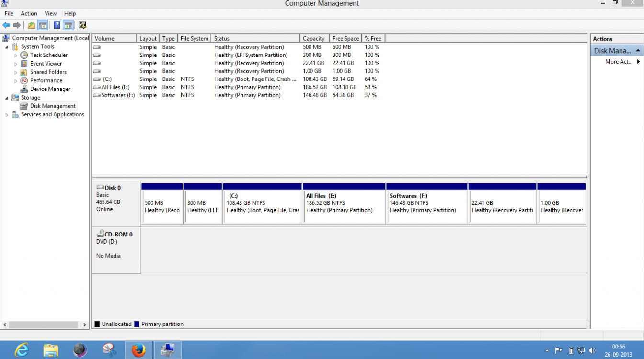The image size is (644, 359).
Task: Click the Disk Management tree icon
Action: click(x=24, y=106)
